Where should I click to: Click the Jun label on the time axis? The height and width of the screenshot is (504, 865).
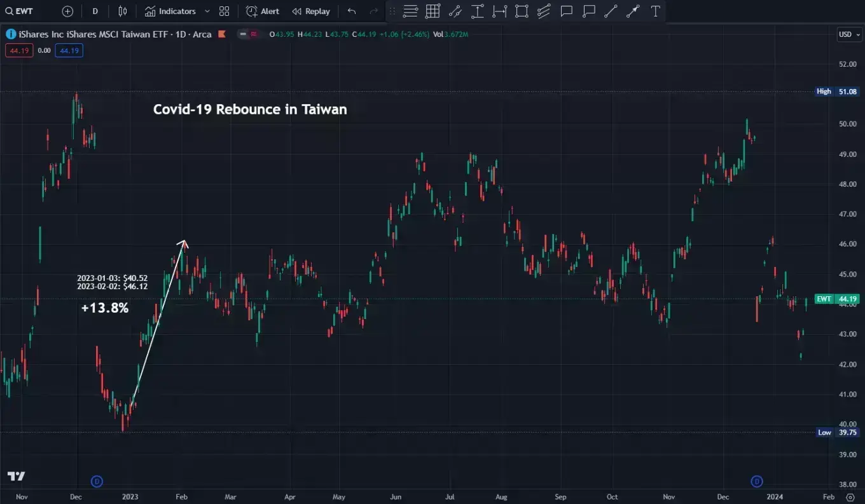click(396, 497)
